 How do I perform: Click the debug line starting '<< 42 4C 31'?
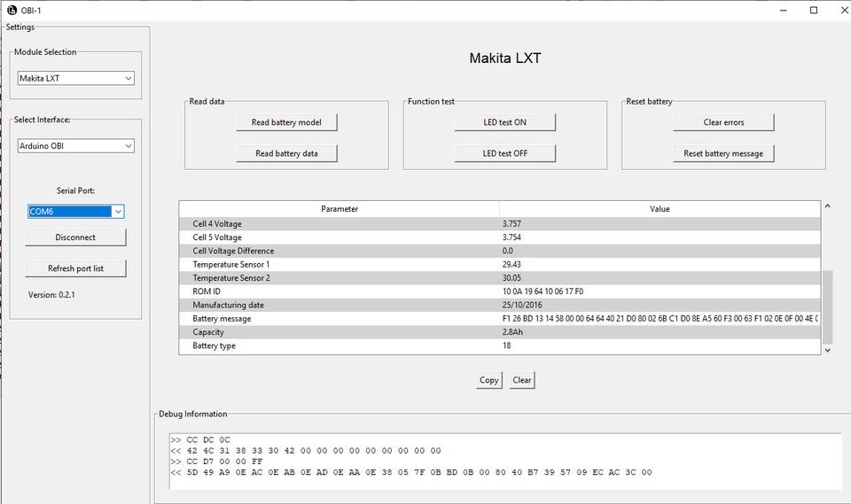click(x=306, y=451)
